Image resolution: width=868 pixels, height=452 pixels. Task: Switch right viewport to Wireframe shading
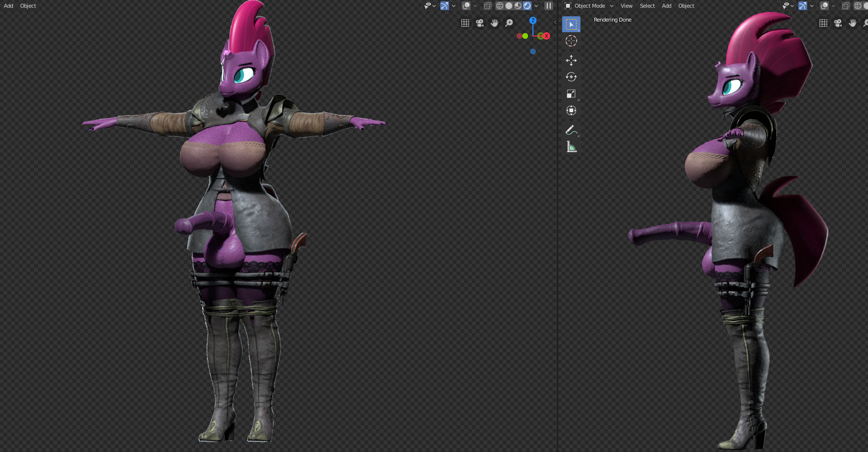click(x=858, y=6)
